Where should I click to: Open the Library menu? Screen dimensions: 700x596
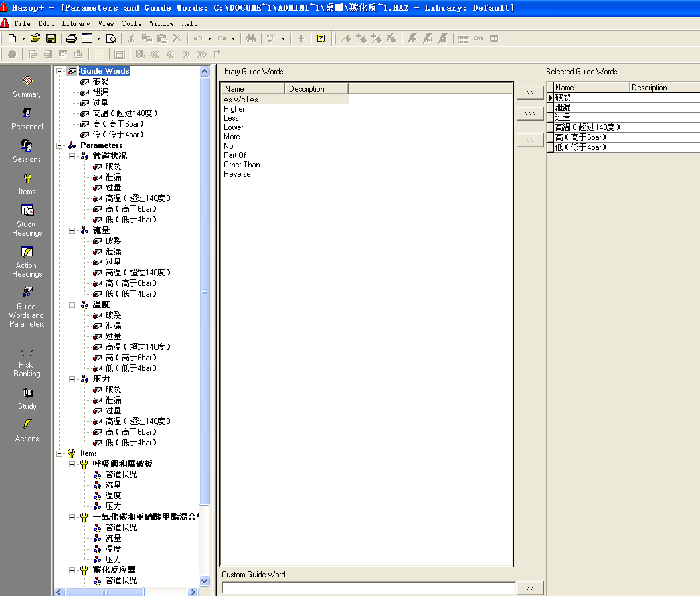click(76, 24)
